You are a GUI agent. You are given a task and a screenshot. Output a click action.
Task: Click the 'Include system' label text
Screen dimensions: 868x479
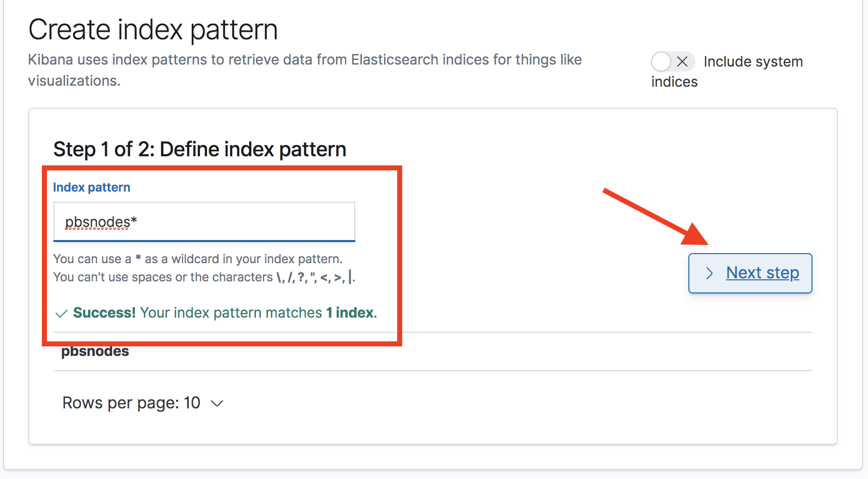753,62
